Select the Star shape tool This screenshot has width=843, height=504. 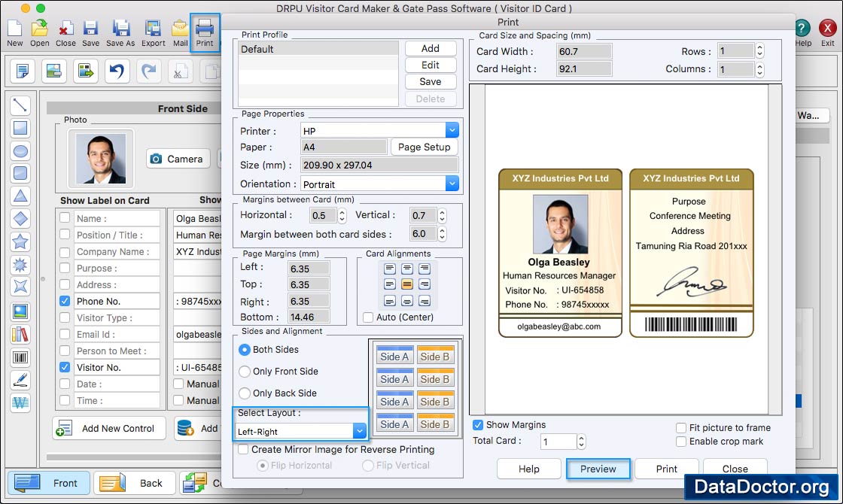click(20, 241)
